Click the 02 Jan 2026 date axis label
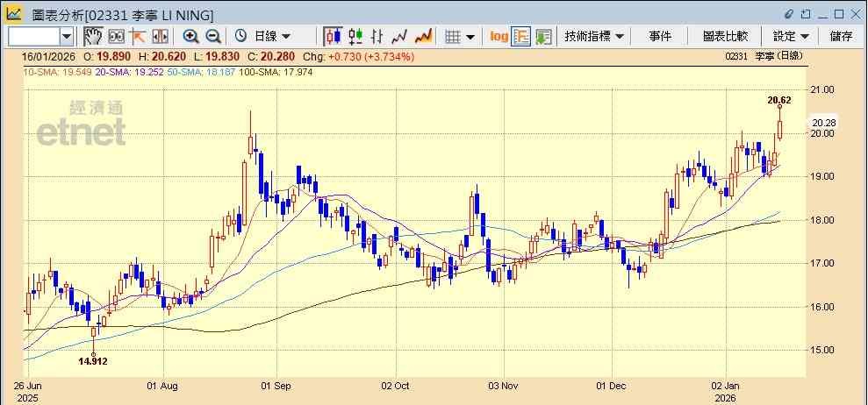Image resolution: width=868 pixels, height=405 pixels. 726,391
